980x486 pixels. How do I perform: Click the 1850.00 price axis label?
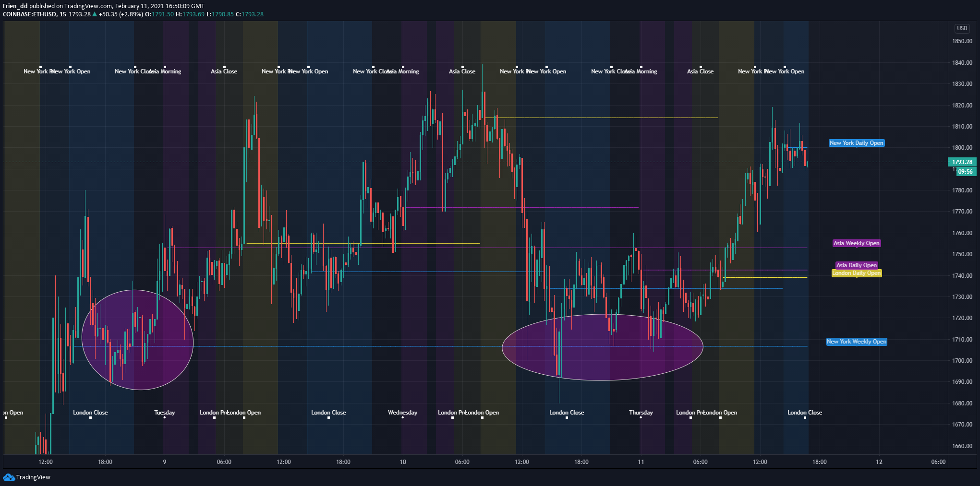pos(962,41)
